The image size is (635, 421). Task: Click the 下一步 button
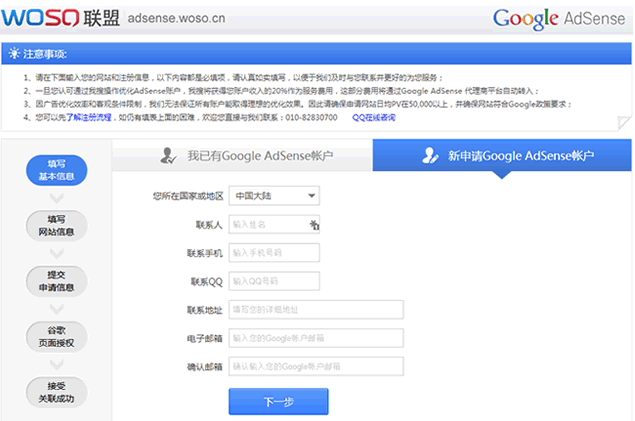pyautogui.click(x=279, y=402)
